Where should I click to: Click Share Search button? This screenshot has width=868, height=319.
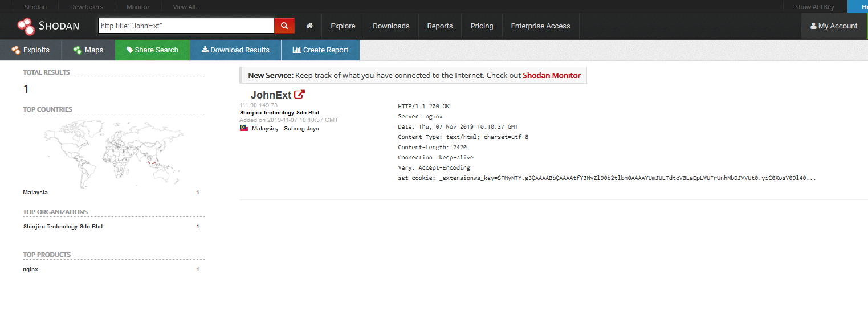click(152, 50)
